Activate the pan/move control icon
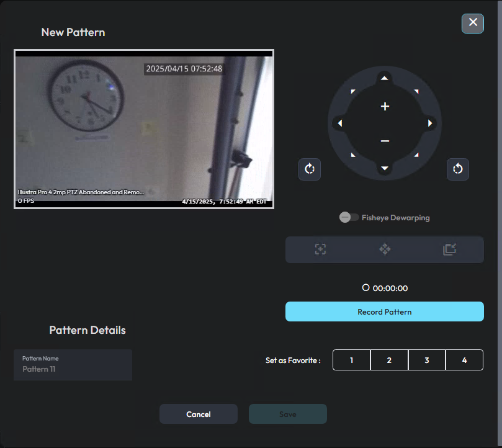502x448 pixels. click(385, 249)
